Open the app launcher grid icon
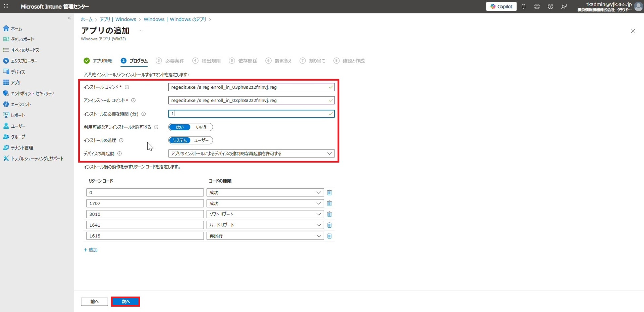Image resolution: width=644 pixels, height=312 pixels. 6,6
